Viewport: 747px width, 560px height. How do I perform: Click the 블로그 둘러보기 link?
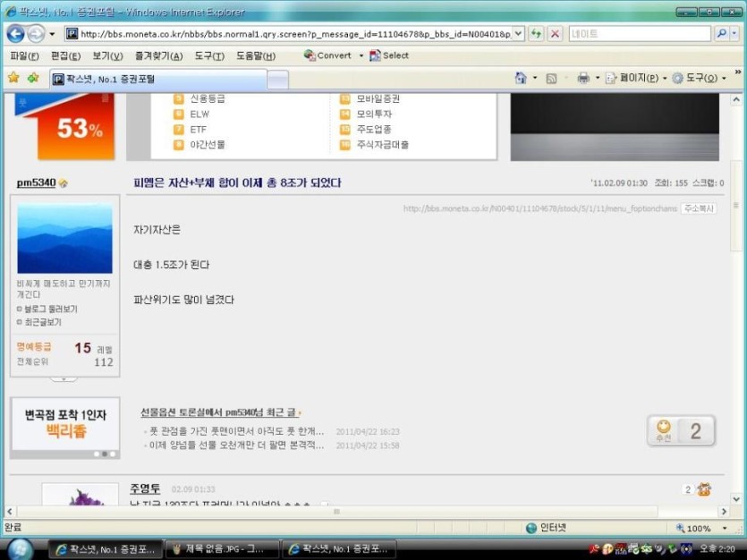(50, 309)
